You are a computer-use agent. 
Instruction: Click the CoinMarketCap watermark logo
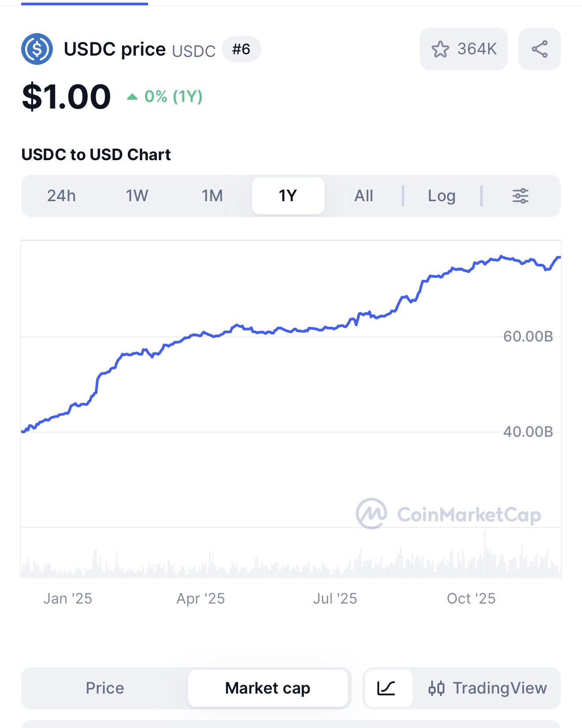click(371, 514)
